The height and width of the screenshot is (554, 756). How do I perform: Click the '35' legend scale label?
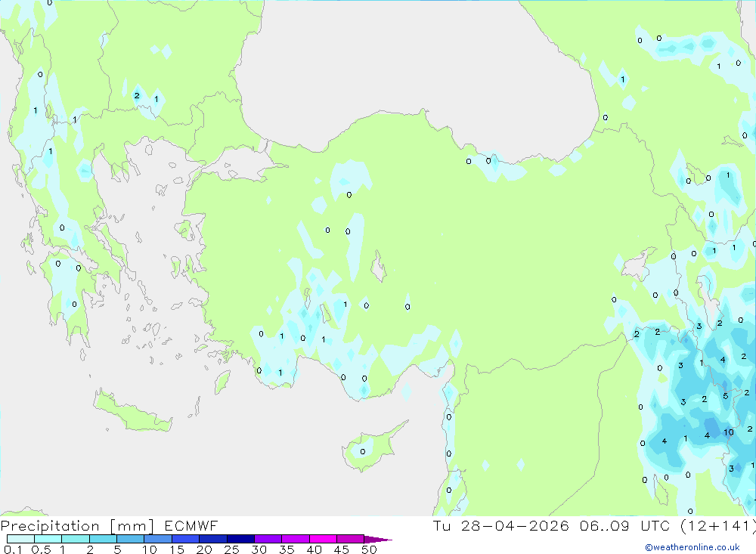[287, 549]
